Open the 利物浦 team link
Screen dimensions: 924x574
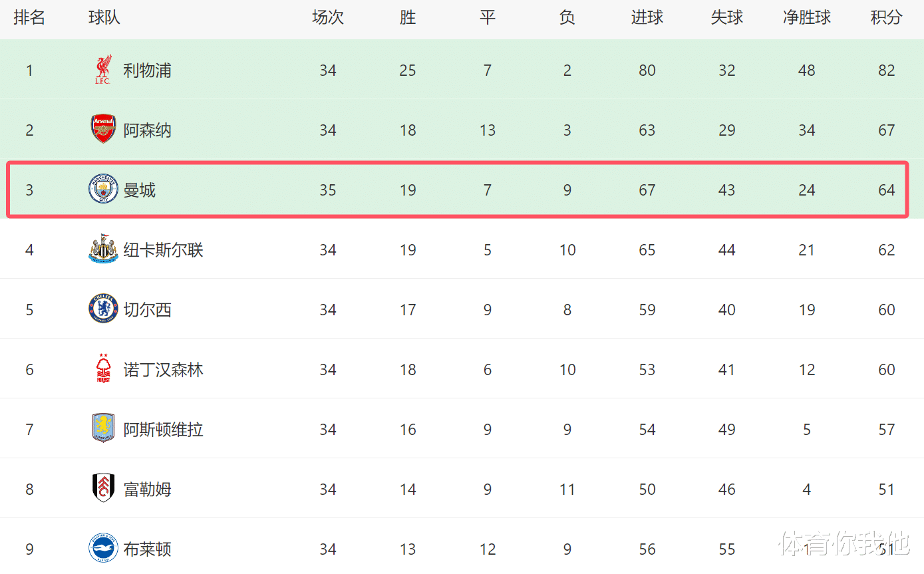point(147,71)
